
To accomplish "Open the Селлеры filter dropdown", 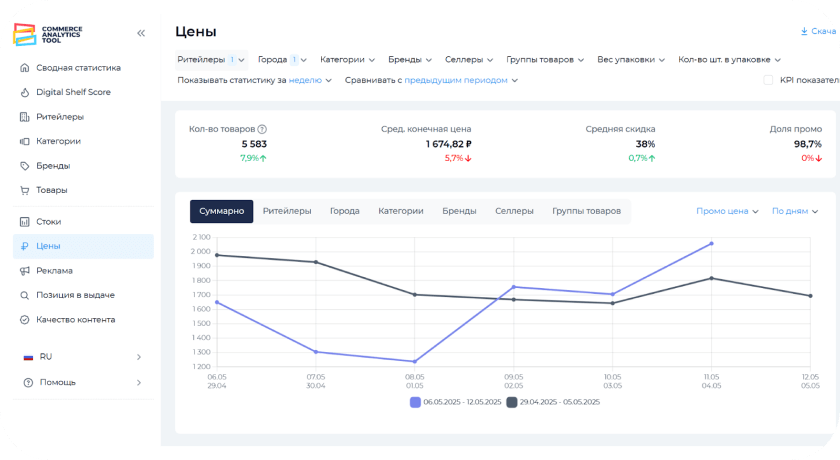I will pyautogui.click(x=469, y=60).
